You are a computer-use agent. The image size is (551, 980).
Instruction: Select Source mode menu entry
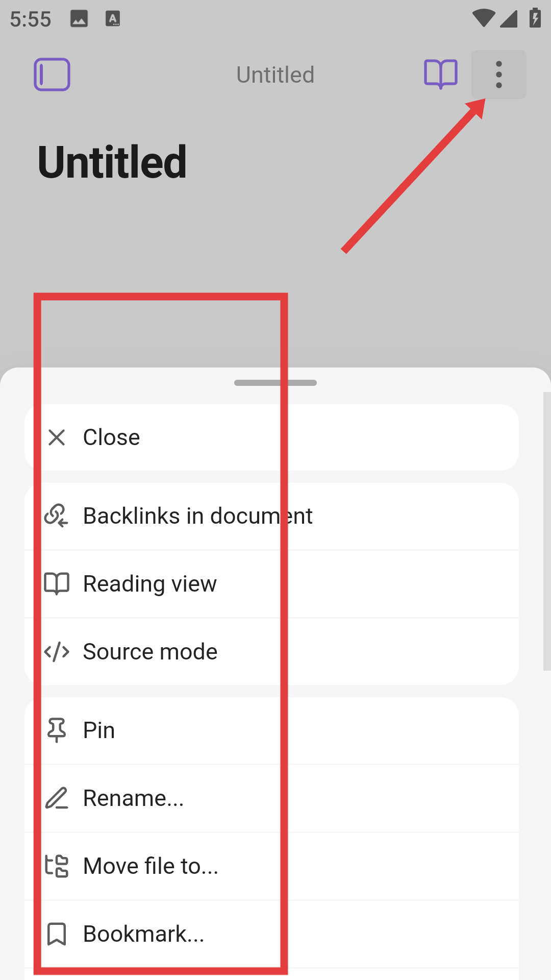(272, 652)
